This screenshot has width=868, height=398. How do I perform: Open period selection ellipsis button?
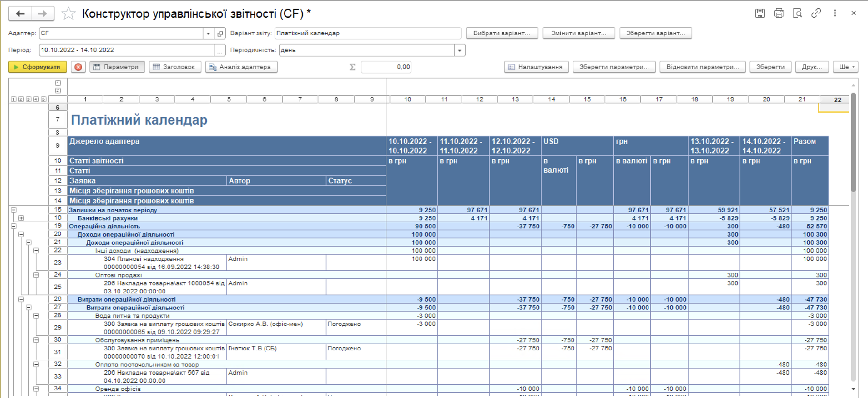220,50
